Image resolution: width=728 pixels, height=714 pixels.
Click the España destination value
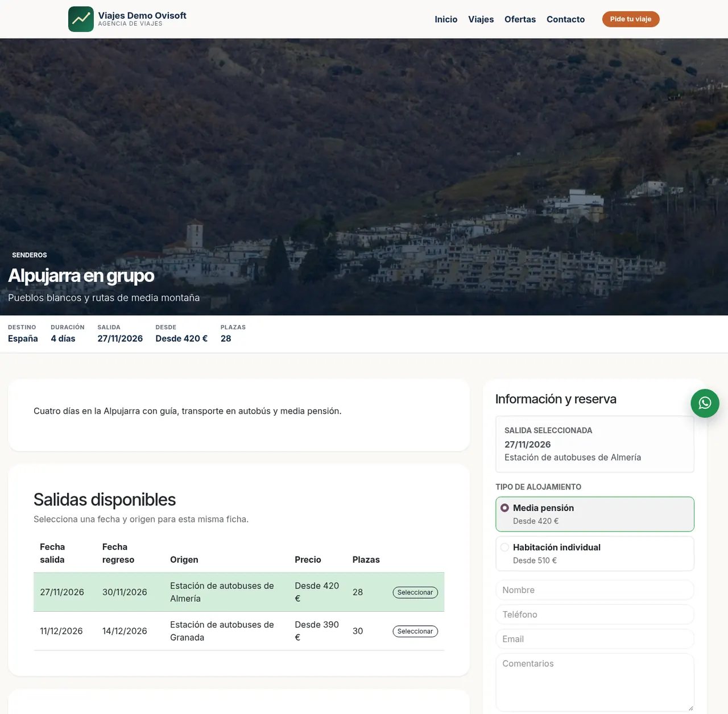click(23, 339)
